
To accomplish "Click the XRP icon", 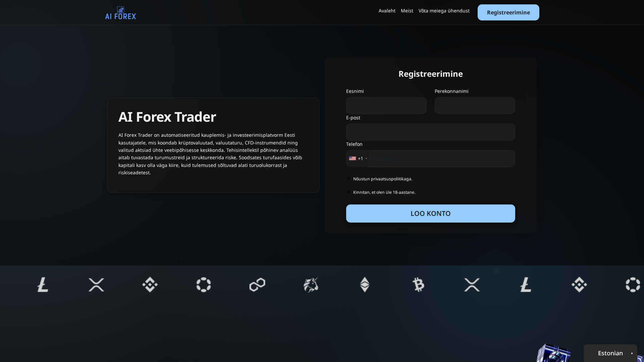I will pyautogui.click(x=96, y=285).
